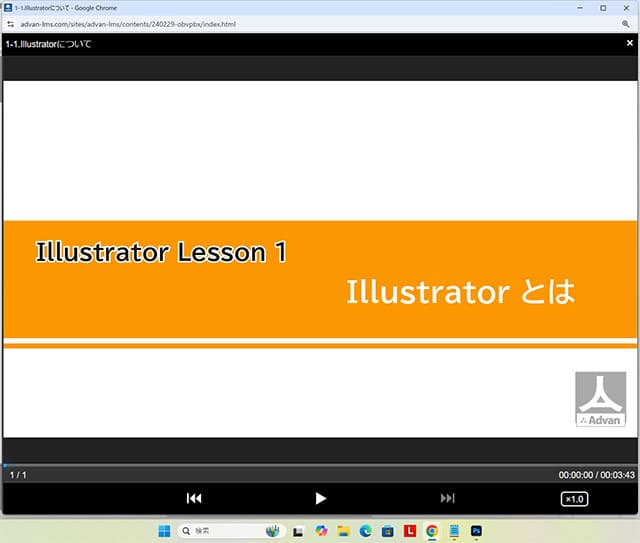This screenshot has height=543, width=640.
Task: Click the zoom magnifier icon in the address bar
Action: pyautogui.click(x=625, y=24)
